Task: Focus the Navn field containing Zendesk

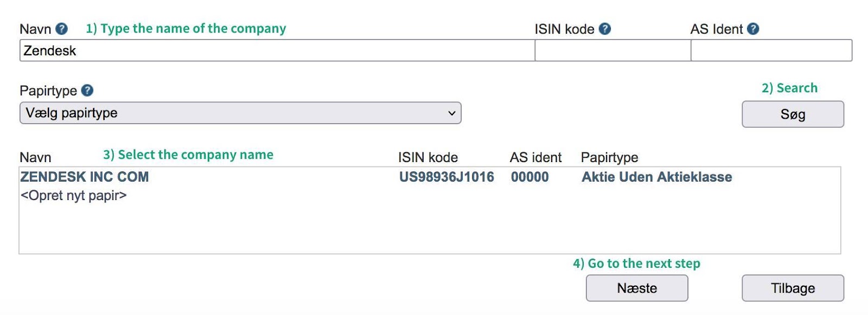Action: (x=277, y=50)
